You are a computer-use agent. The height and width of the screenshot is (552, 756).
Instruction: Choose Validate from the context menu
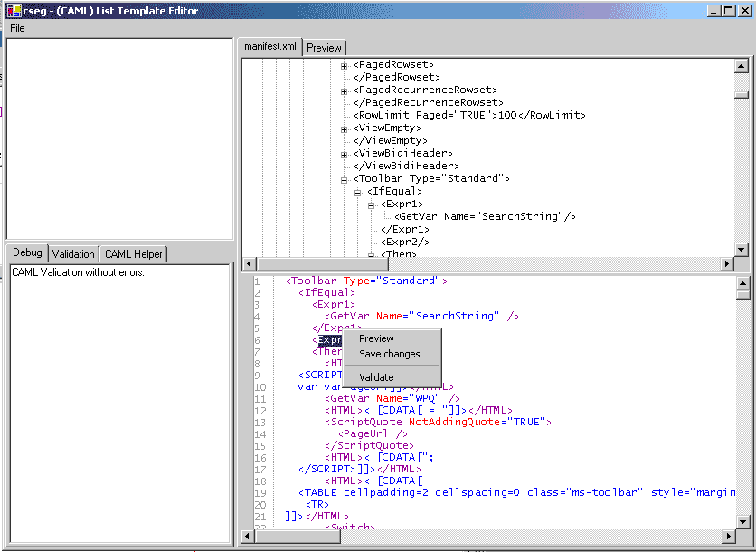tap(376, 377)
